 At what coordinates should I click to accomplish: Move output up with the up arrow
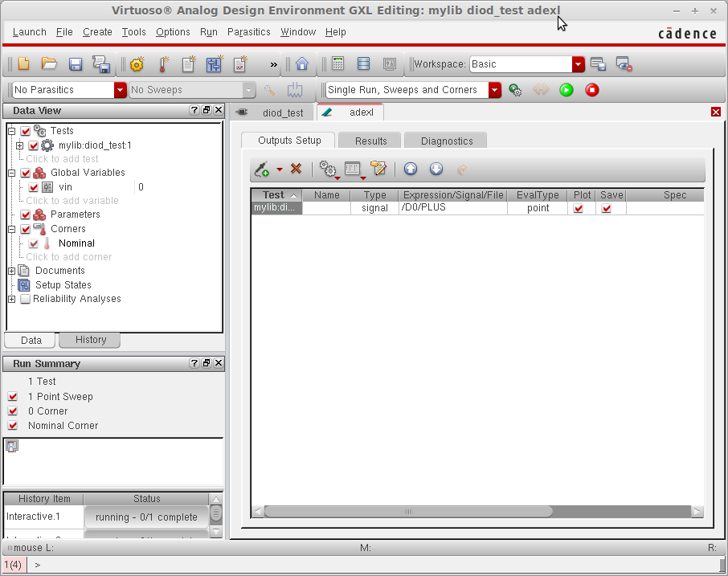(x=411, y=169)
